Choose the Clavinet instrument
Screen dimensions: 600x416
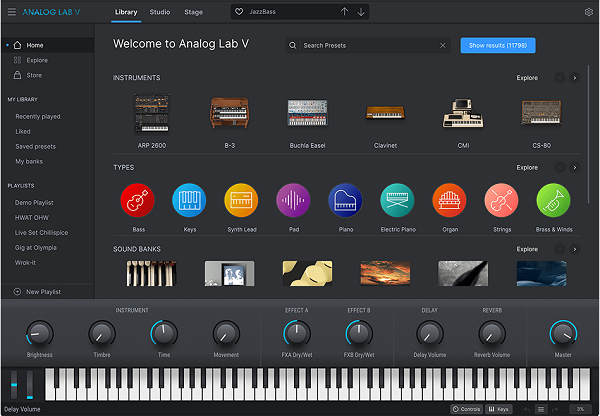(x=385, y=113)
